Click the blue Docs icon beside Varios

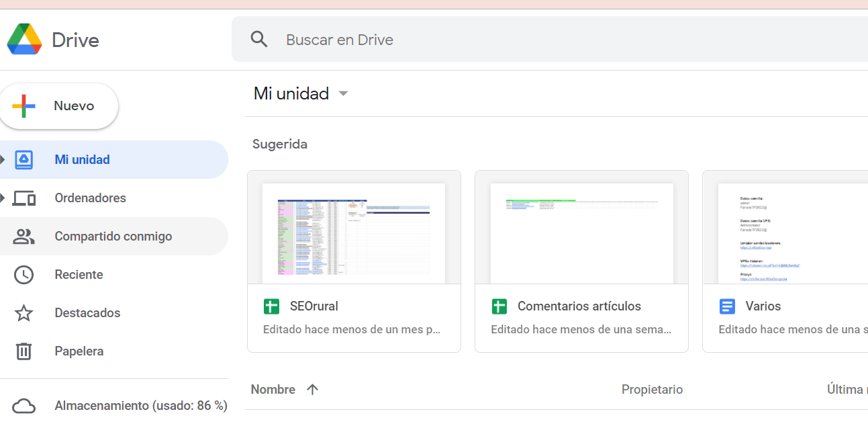point(728,306)
